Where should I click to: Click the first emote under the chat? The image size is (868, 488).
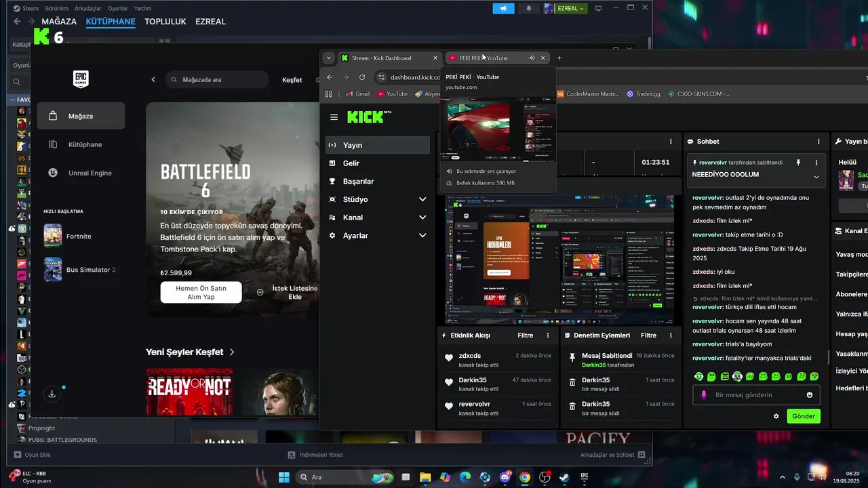[698, 376]
